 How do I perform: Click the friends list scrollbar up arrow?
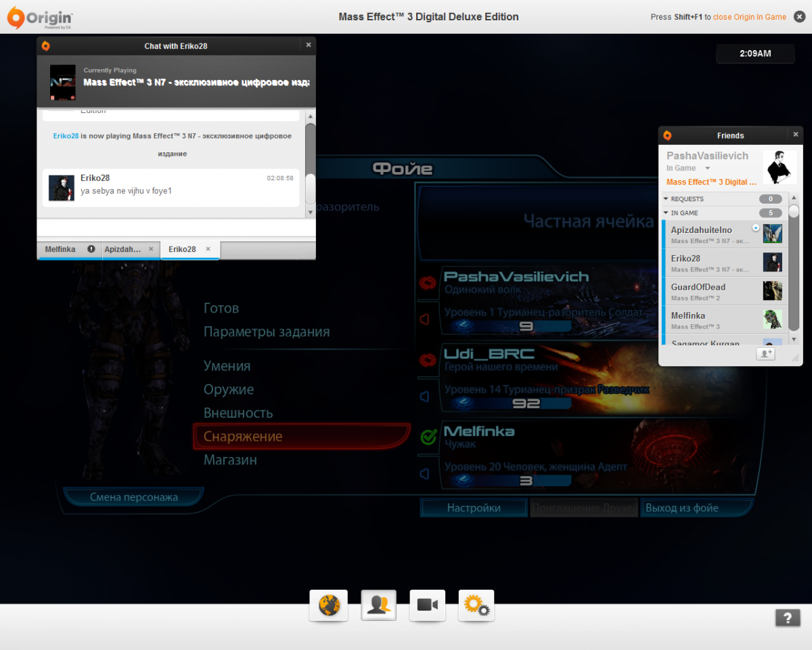[794, 199]
